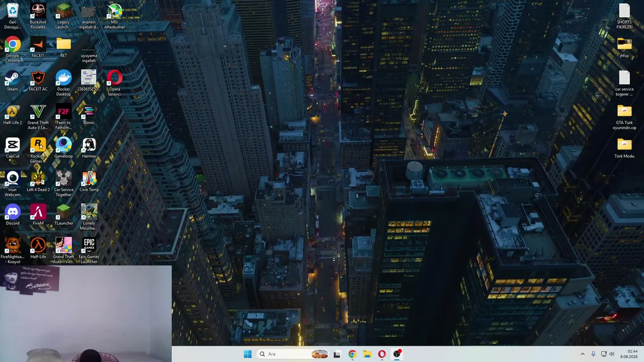Select the GTA Türk oyunindir.vip folder
The image size is (644, 362).
[624, 117]
